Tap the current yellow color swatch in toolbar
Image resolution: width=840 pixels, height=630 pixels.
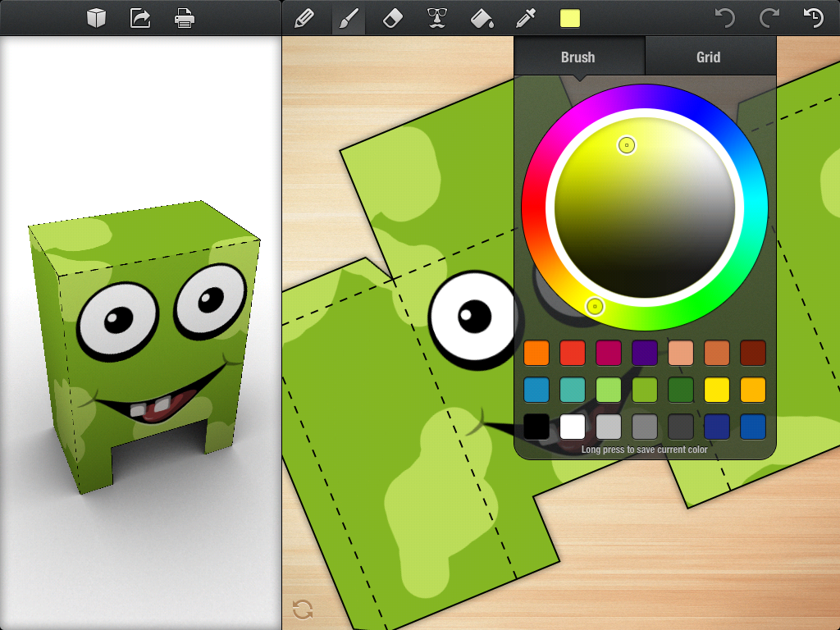[x=569, y=18]
